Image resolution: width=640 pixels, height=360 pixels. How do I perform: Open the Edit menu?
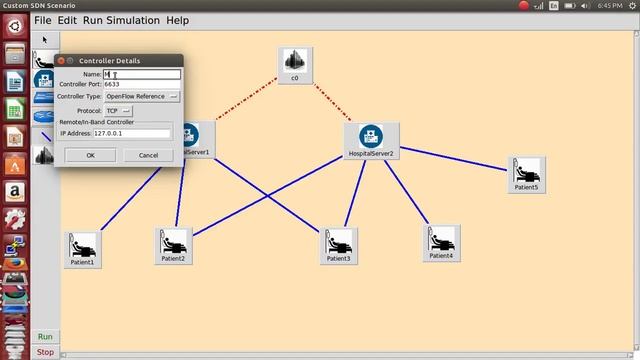point(67,20)
